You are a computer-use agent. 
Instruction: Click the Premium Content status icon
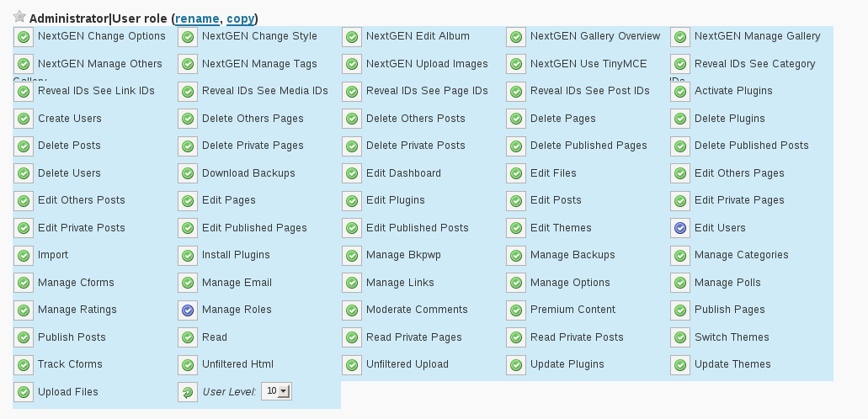point(516,310)
